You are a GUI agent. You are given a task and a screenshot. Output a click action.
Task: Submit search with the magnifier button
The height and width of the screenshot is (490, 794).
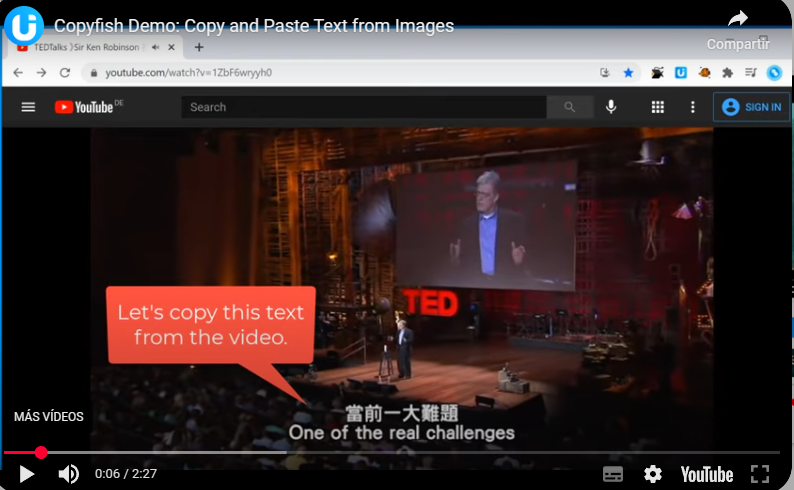[570, 107]
